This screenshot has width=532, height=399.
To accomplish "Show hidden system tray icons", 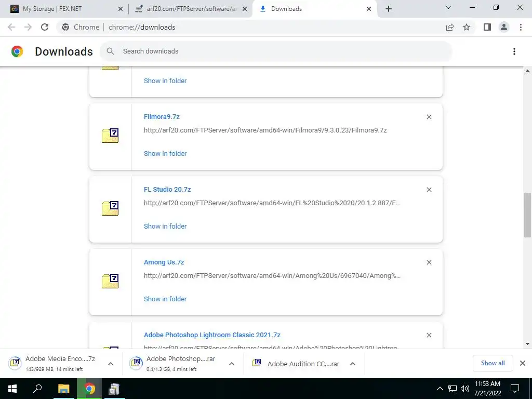I will (440, 389).
